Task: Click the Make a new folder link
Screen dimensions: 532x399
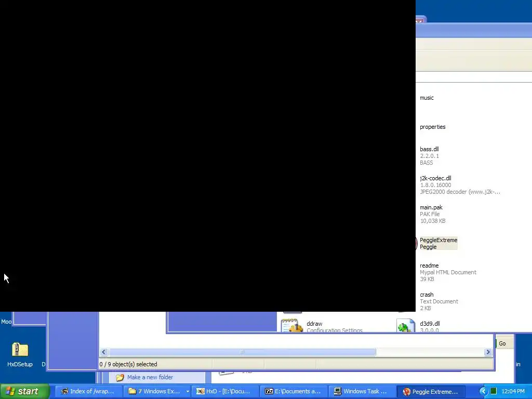Action: pyautogui.click(x=150, y=377)
